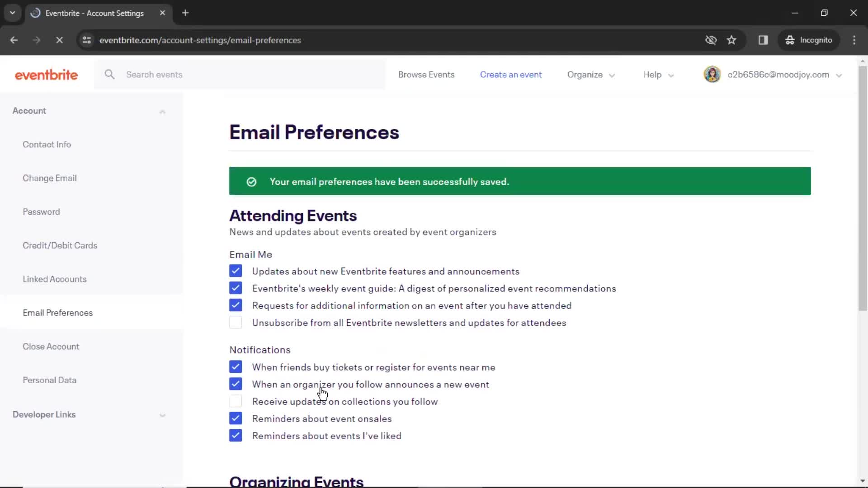Click scrollbar up arrow
The width and height of the screenshot is (868, 488).
click(x=863, y=61)
